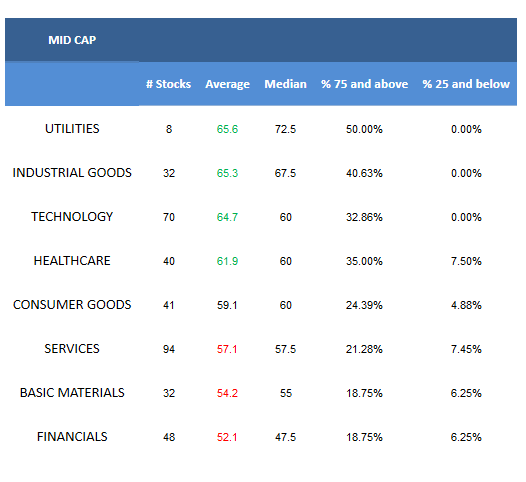Image resolution: width=526 pixels, height=482 pixels.
Task: Select the 72.5 median cell
Action: [285, 129]
